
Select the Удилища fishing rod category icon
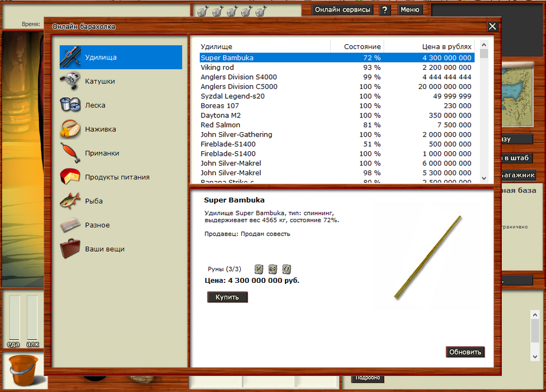70,57
